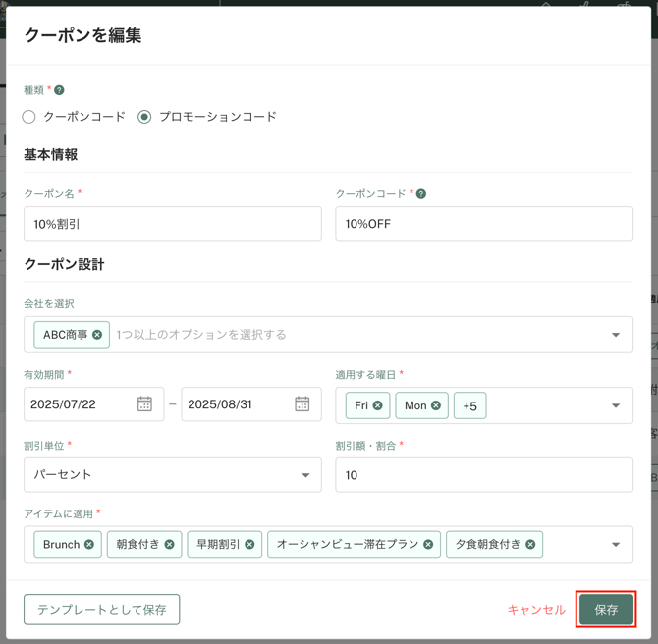Select the クーポンコード radio option
This screenshot has height=644, width=658.
point(28,117)
